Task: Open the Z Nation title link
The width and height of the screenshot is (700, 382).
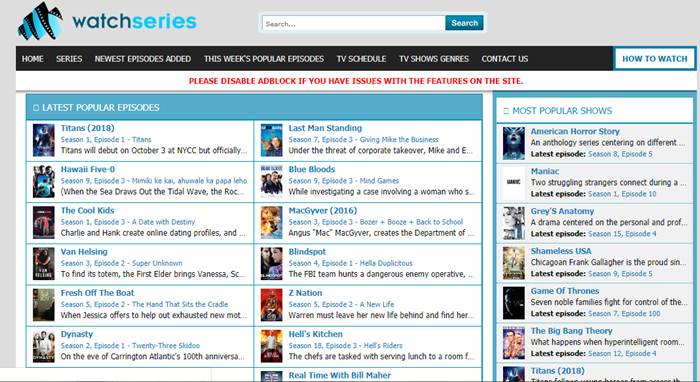Action: click(305, 293)
